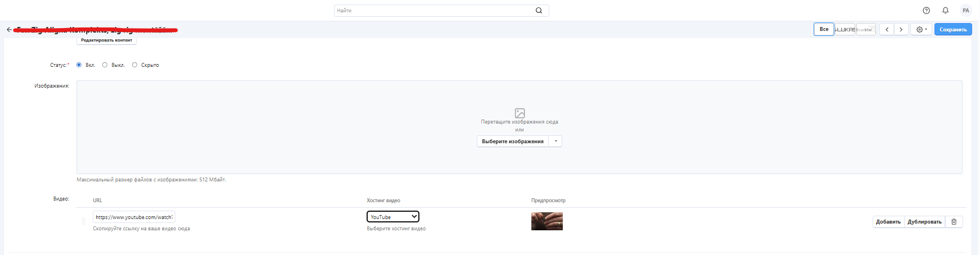Open the PA user profile avatar
This screenshot has width=980, height=255.
pos(965,11)
